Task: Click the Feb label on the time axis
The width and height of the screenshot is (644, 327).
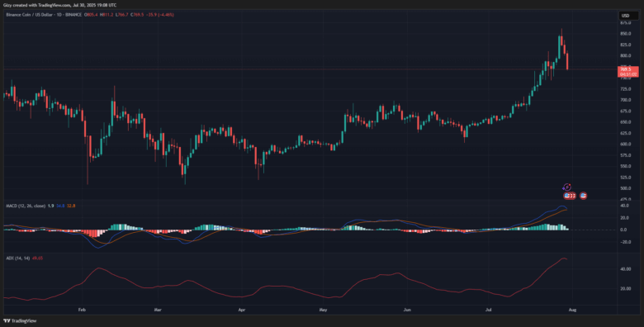Action: pos(81,310)
